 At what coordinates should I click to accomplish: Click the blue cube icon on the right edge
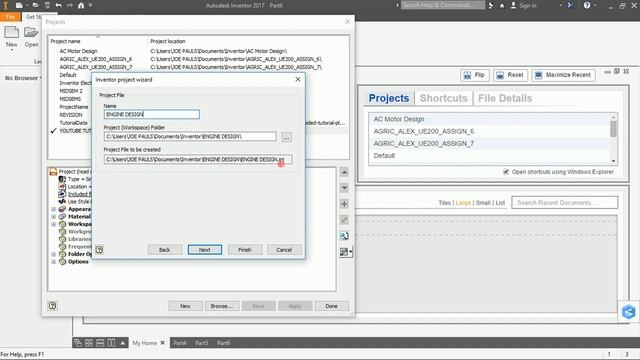[629, 312]
